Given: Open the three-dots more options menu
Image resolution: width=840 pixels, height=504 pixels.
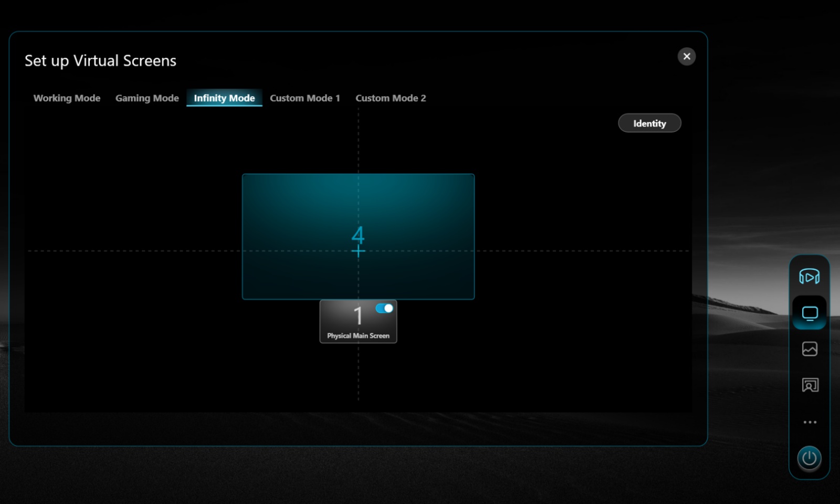Looking at the screenshot, I should click(810, 422).
